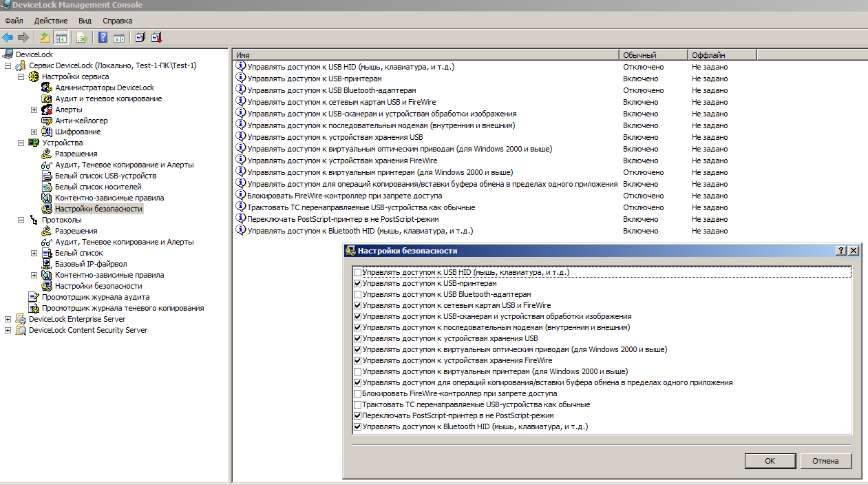Go back with the blue arrow toolbar icon
The height and width of the screenshot is (485, 868).
8,38
